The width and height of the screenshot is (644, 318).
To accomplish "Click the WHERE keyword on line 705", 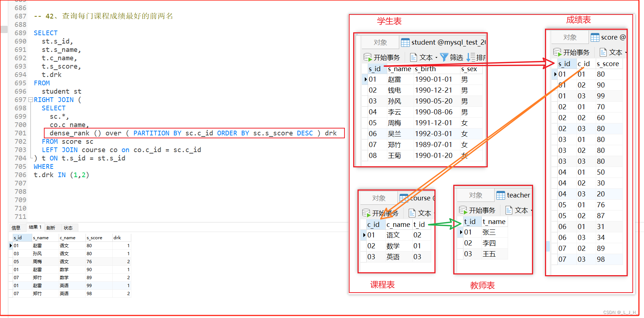I will [x=44, y=167].
